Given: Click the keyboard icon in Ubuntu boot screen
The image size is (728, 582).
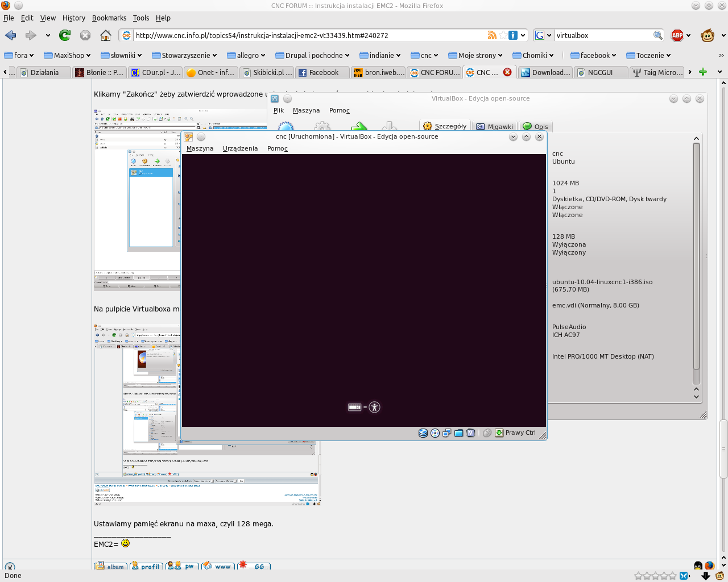Looking at the screenshot, I should coord(355,407).
